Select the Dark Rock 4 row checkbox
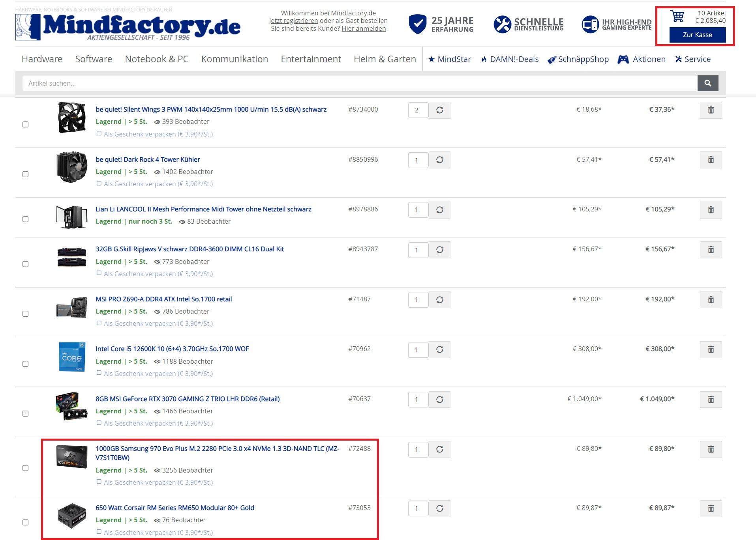 click(26, 174)
